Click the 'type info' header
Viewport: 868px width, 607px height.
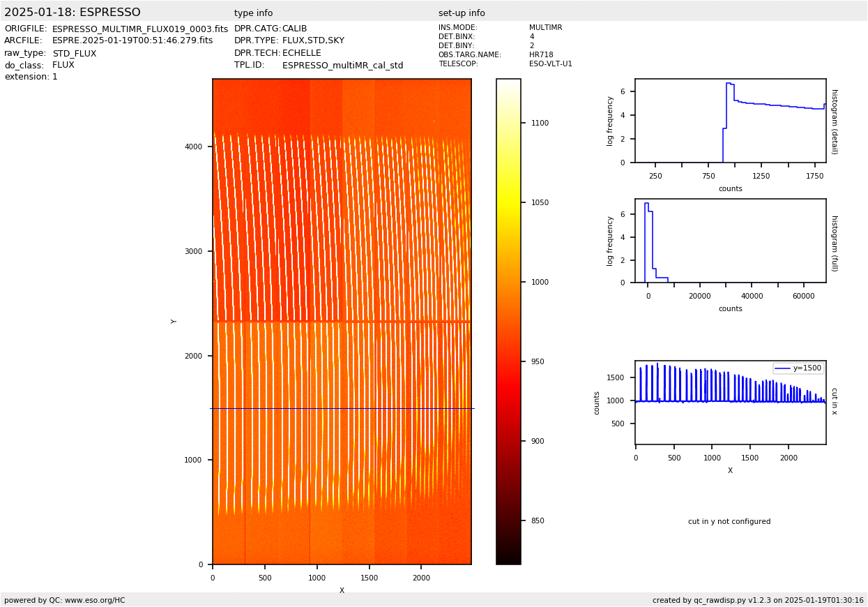coord(253,13)
